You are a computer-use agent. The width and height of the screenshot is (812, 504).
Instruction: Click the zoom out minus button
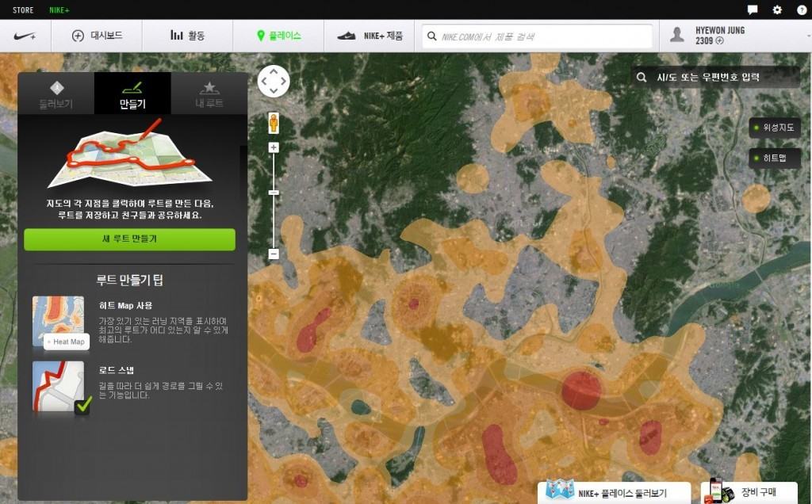coord(274,254)
